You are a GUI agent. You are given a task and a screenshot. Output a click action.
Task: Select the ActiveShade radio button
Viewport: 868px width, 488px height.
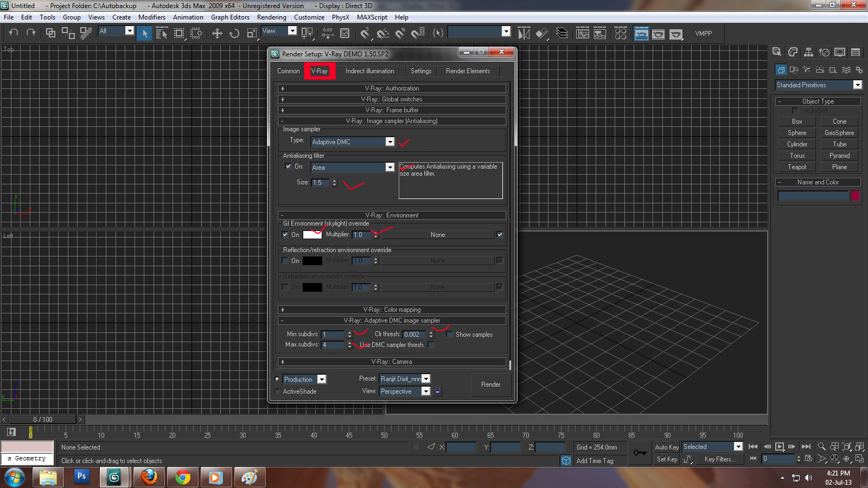point(277,391)
